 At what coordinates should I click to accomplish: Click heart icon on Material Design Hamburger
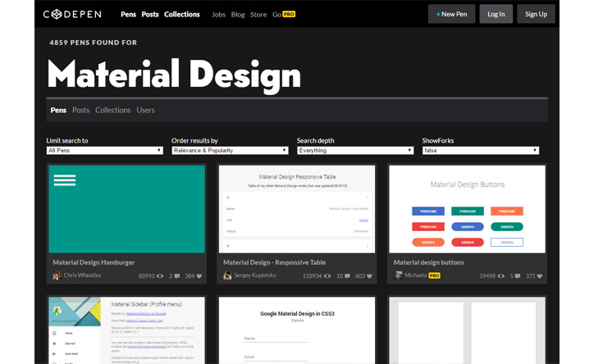click(x=199, y=276)
